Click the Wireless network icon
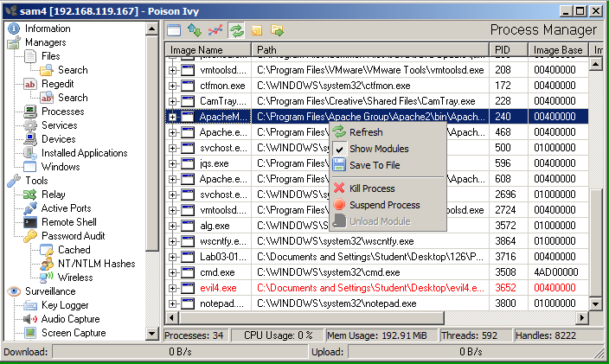This screenshot has height=364, width=609. pos(47,278)
